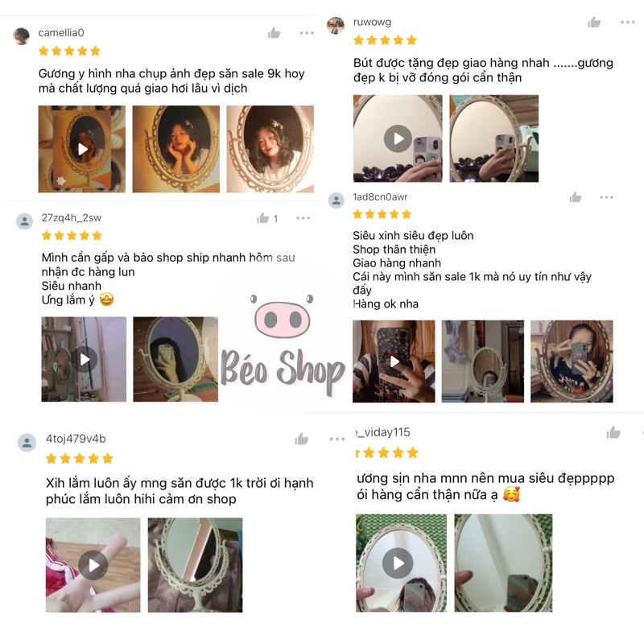Like ruwowg's review with thumbs-up icon
This screenshot has width=644, height=644.
click(x=594, y=23)
